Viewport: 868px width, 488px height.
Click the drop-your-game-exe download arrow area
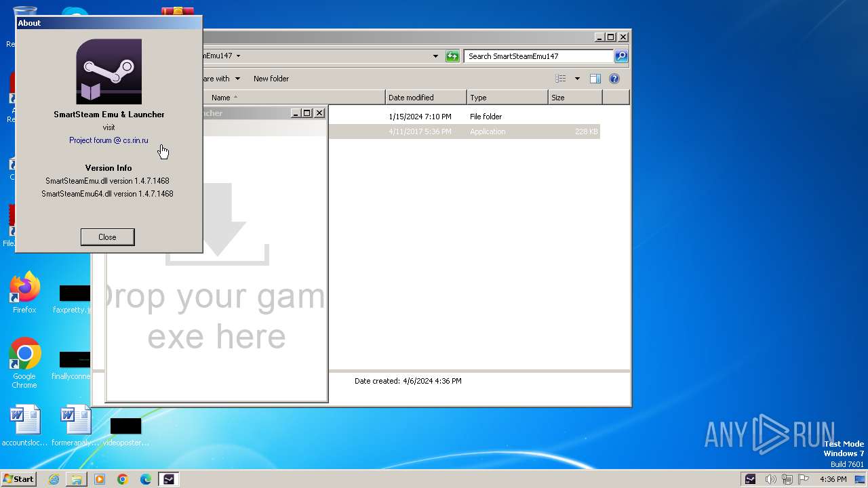217,224
